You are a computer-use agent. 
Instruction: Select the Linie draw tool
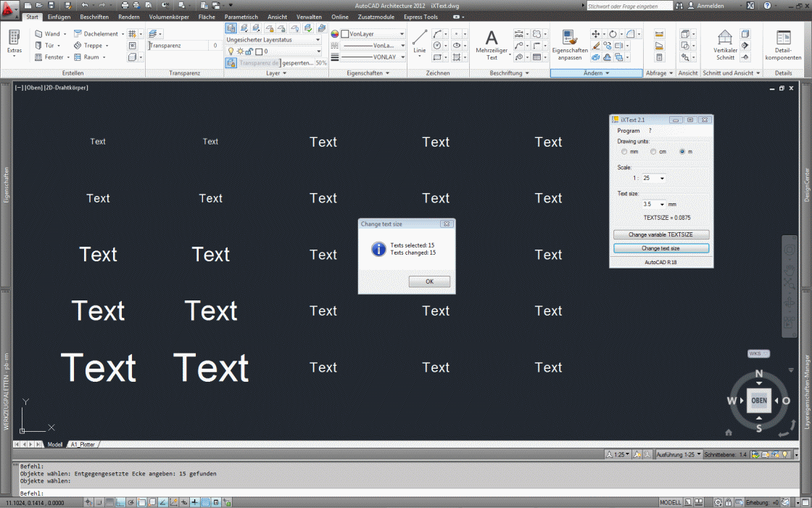[x=420, y=41]
